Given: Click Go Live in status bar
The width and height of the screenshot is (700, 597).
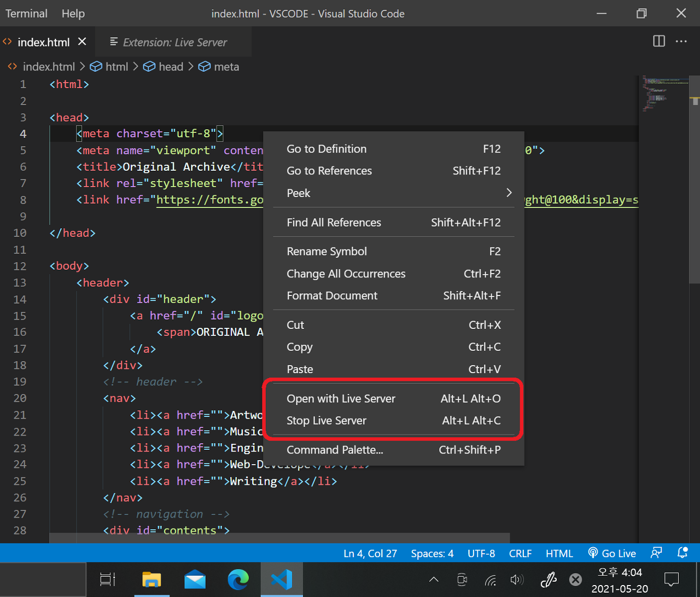Looking at the screenshot, I should tap(612, 553).
